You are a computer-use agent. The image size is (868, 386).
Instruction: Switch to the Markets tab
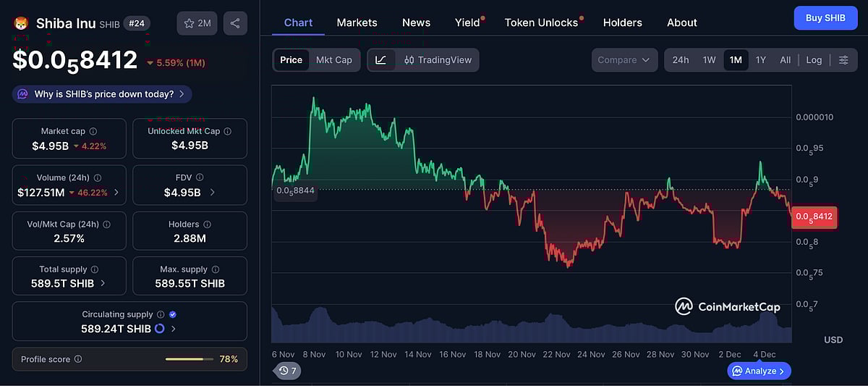pyautogui.click(x=357, y=22)
